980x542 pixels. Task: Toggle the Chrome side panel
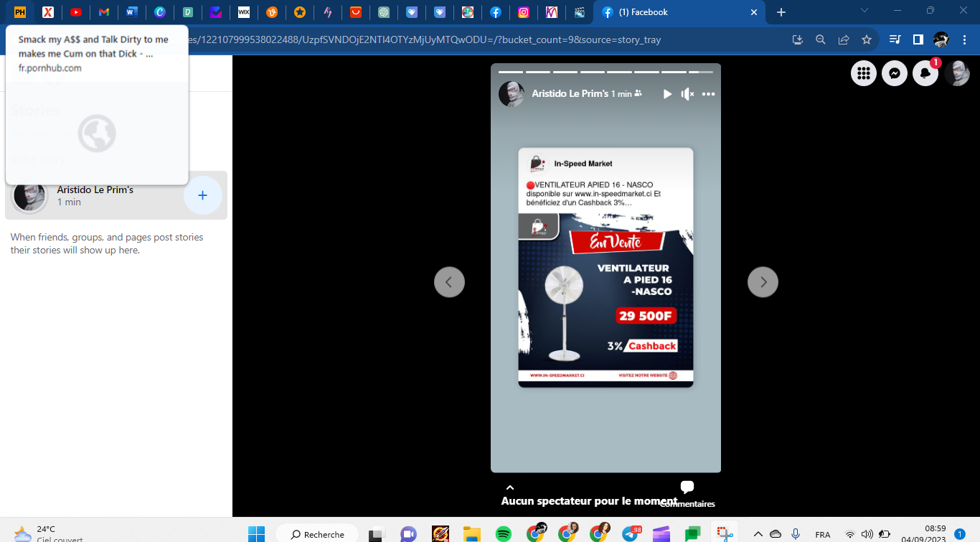(x=918, y=39)
